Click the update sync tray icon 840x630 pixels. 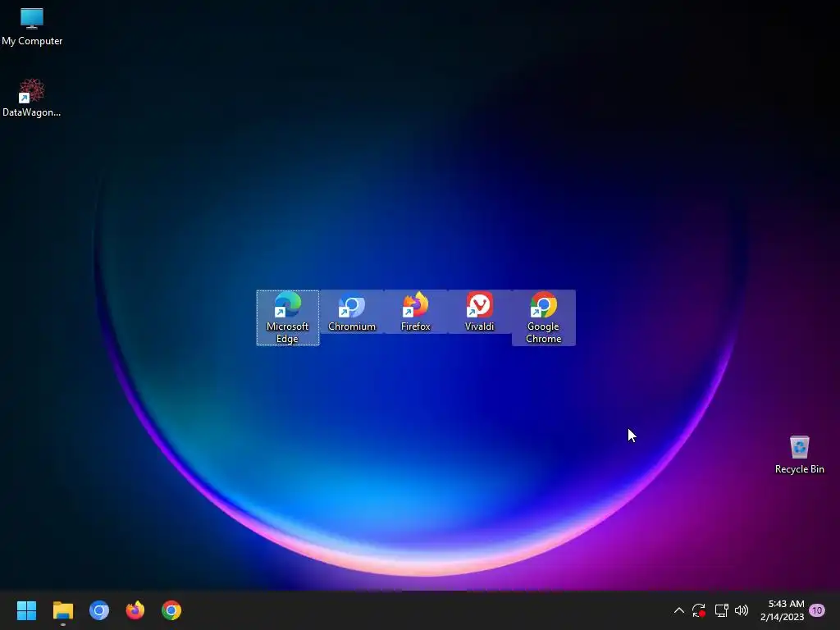click(699, 610)
